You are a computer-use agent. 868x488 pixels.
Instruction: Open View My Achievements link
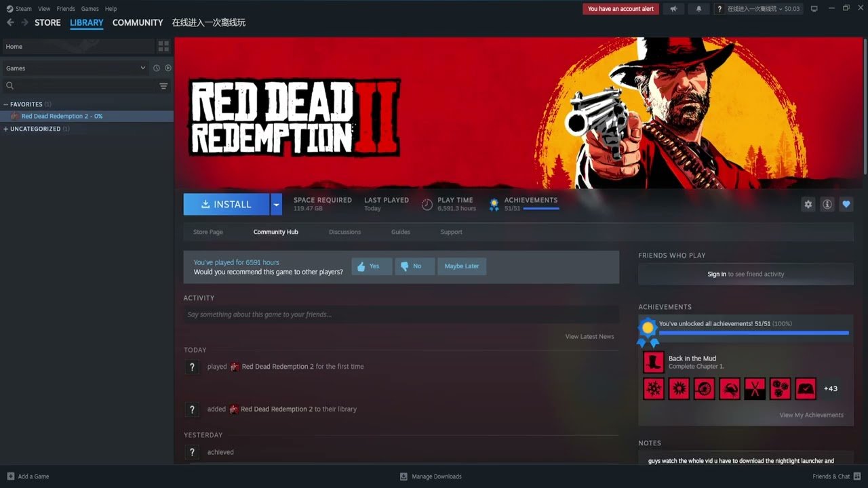(x=811, y=415)
